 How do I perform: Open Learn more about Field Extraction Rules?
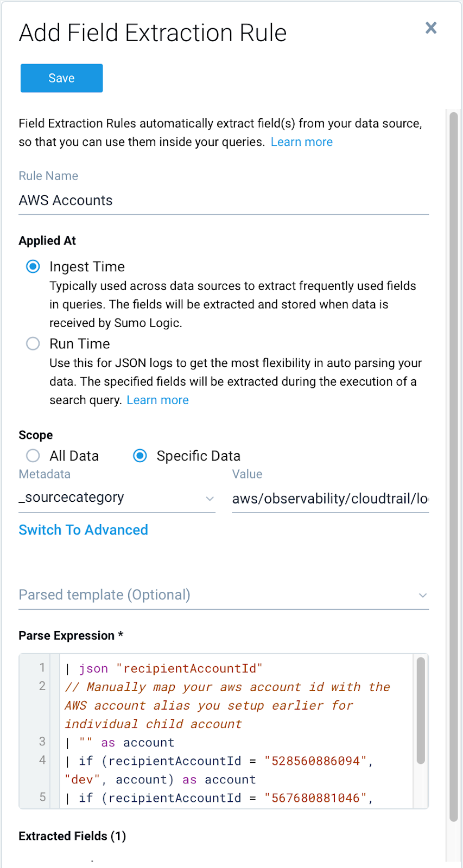tap(302, 142)
